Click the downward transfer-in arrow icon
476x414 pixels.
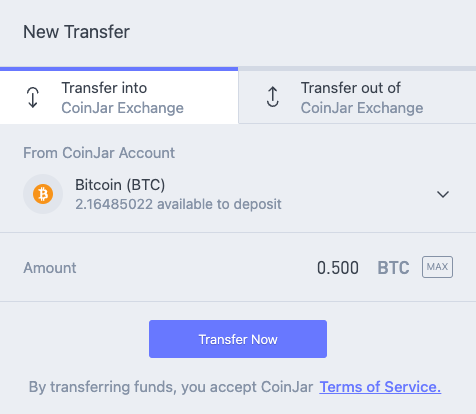[33, 97]
